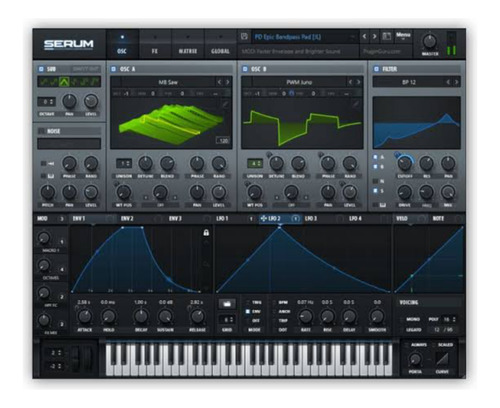Click the noise keytrack keyboard icon
Image resolution: width=500 pixels, height=408 pixels.
tap(51, 176)
